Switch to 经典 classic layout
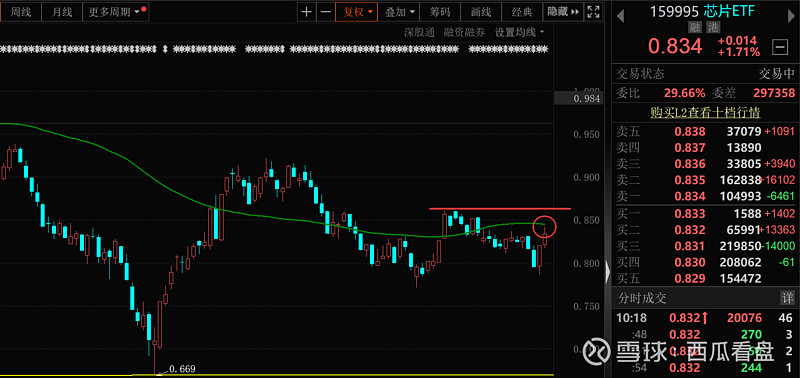 (521, 12)
